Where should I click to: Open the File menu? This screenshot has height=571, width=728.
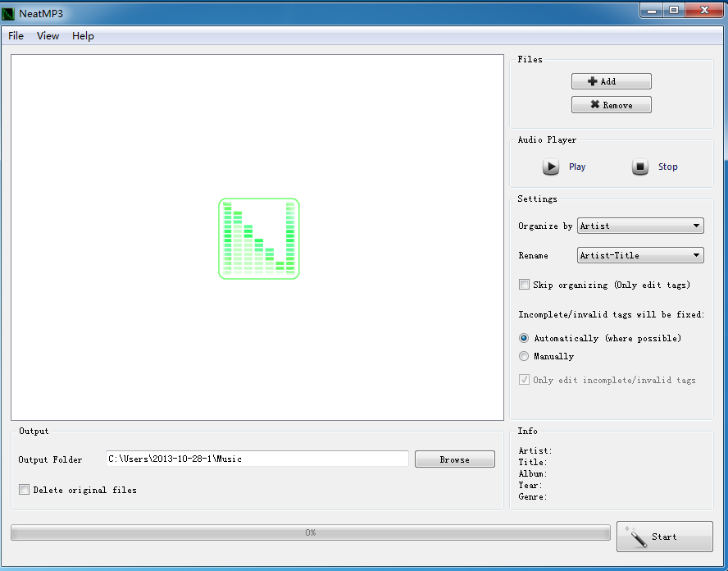click(16, 36)
